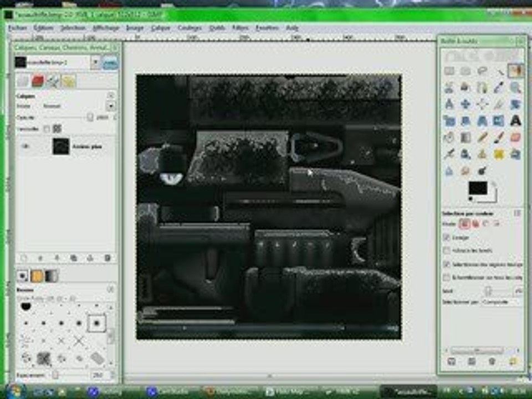This screenshot has height=399, width=532.
Task: Select the Flip tool
Action: pyautogui.click(x=499, y=120)
